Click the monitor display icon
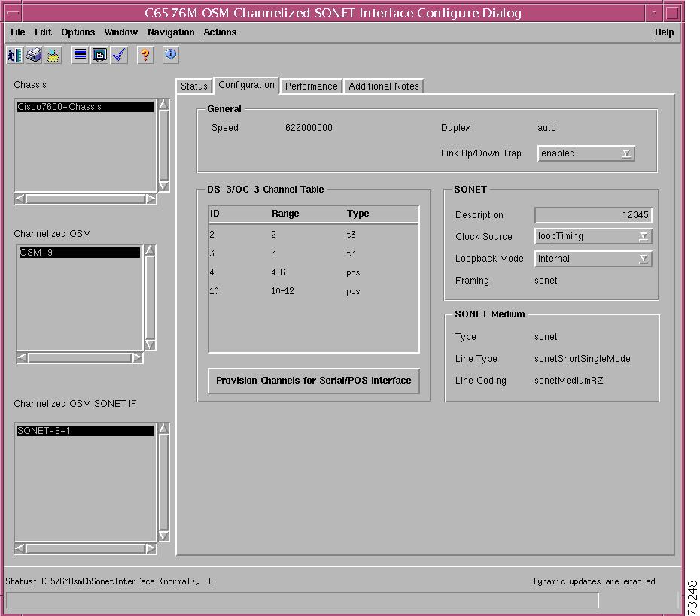This screenshot has height=616, width=700. pos(99,56)
